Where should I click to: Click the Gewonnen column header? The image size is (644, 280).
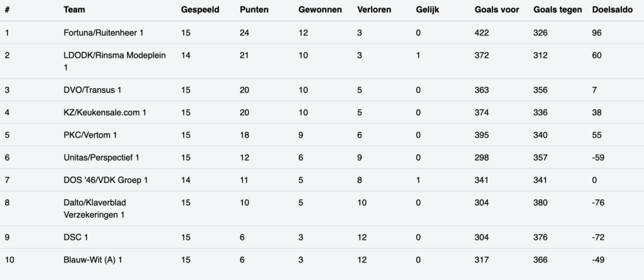point(320,10)
